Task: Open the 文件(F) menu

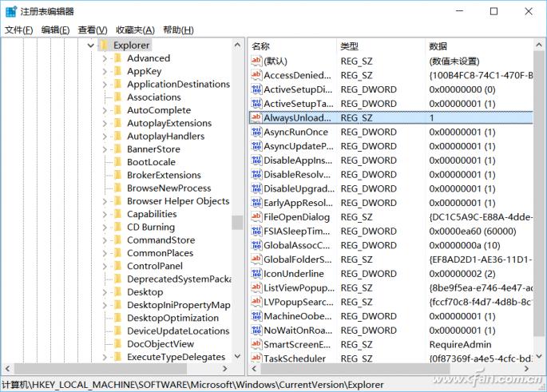Action: point(19,30)
